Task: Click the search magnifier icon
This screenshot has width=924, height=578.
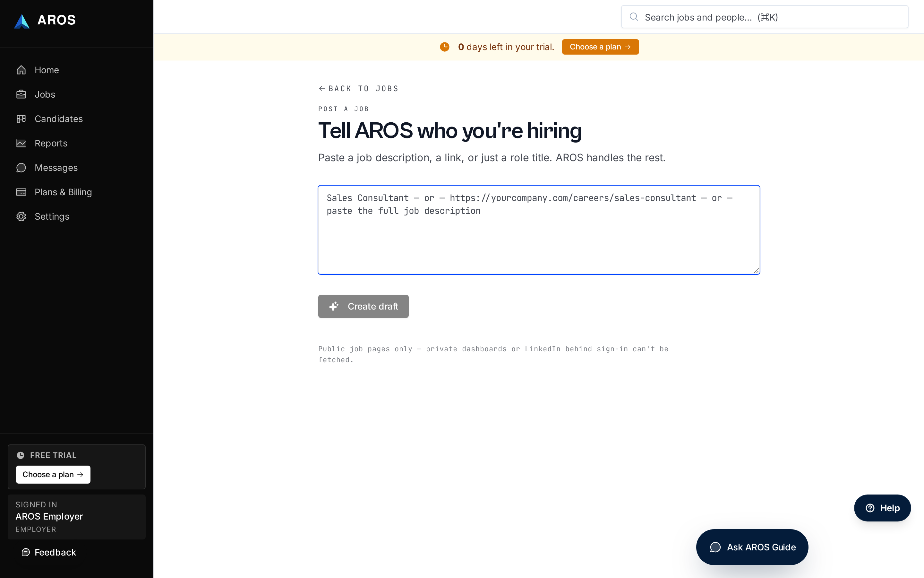Action: coord(634,17)
